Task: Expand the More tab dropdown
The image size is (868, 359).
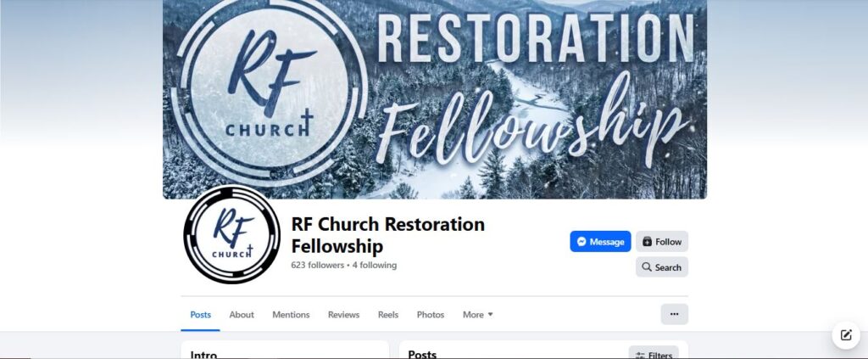Action: pyautogui.click(x=478, y=315)
